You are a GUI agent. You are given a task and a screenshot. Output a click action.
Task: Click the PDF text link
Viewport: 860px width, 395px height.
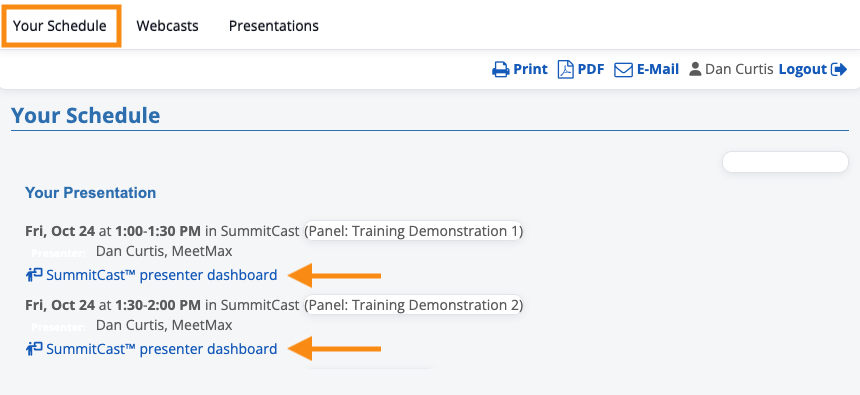point(591,69)
